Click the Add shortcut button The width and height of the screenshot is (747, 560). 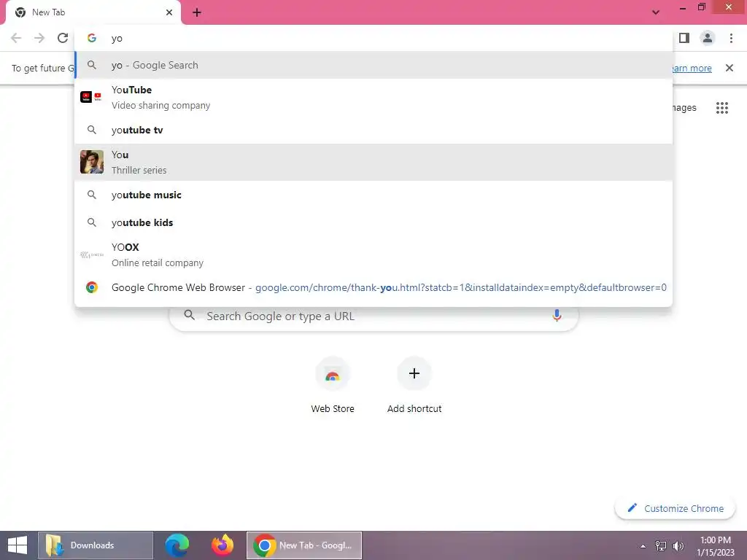[414, 385]
